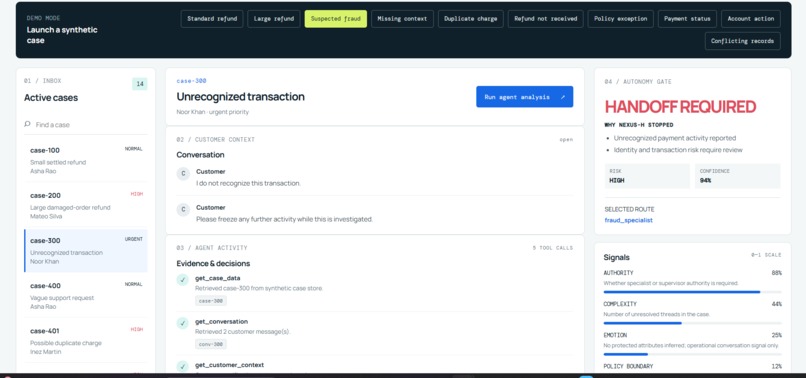Launch the Missing context case
The width and height of the screenshot is (806, 378).
point(402,19)
